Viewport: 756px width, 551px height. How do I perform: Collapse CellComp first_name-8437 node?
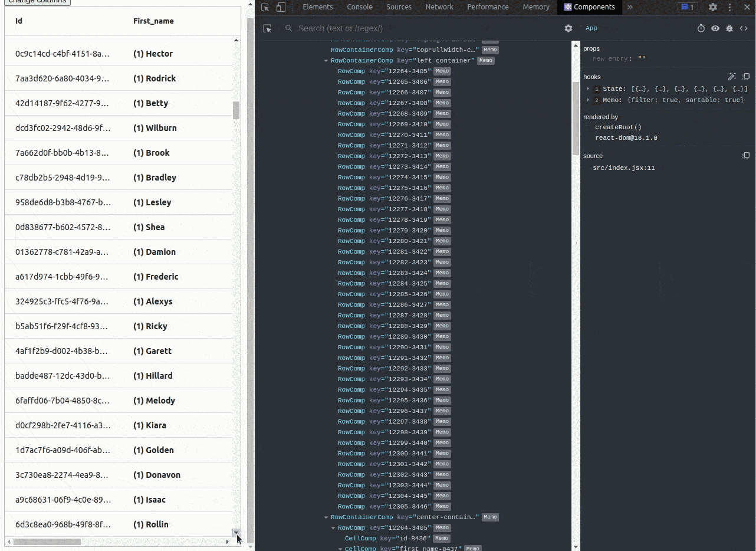(340, 549)
